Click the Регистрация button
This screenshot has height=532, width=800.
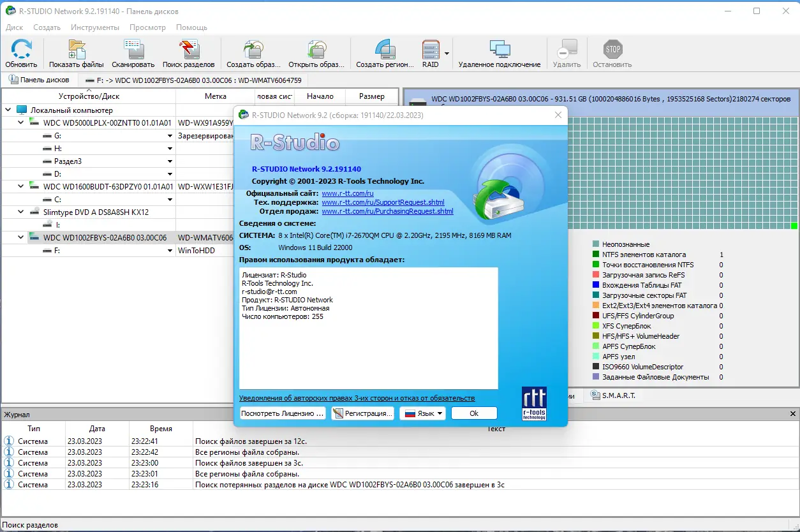362,413
